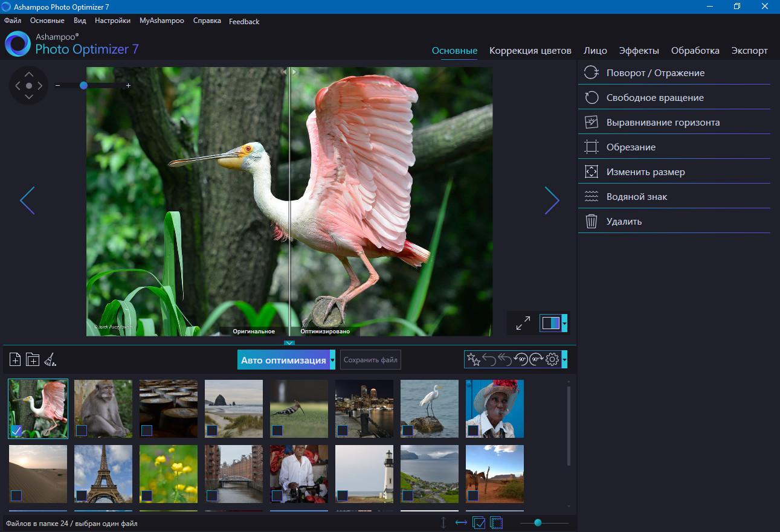Uncheck the spoonbill thumbnail checkbox
The image size is (780, 532).
click(16, 431)
